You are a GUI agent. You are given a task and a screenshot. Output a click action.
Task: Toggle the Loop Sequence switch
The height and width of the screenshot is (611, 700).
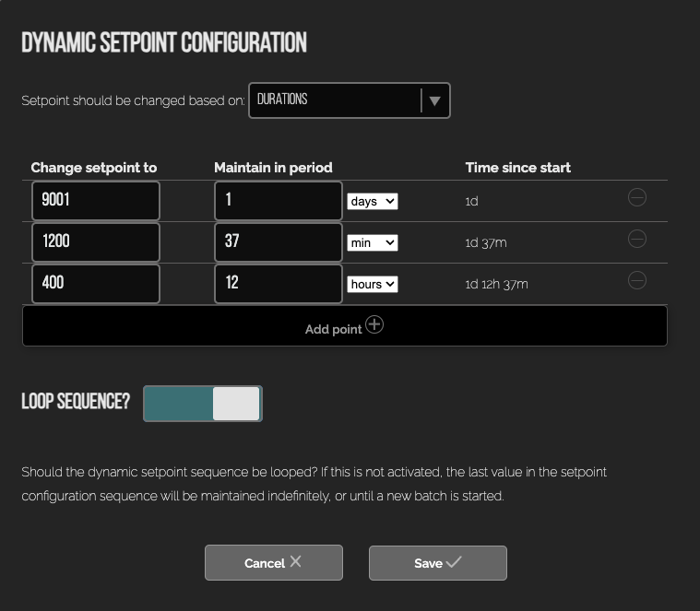pos(203,404)
